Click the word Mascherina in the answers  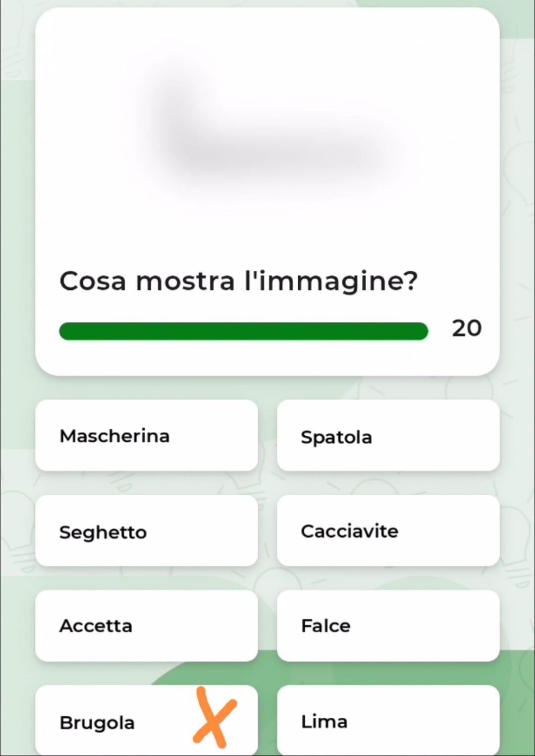(114, 436)
